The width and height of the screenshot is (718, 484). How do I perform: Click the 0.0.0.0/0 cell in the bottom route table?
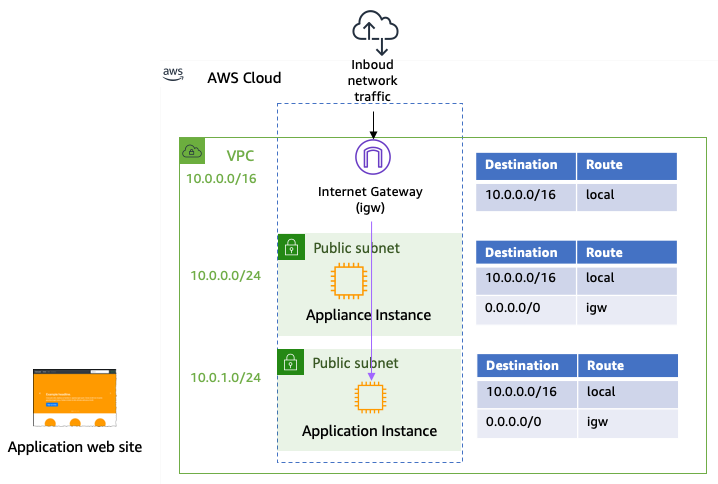point(527,424)
